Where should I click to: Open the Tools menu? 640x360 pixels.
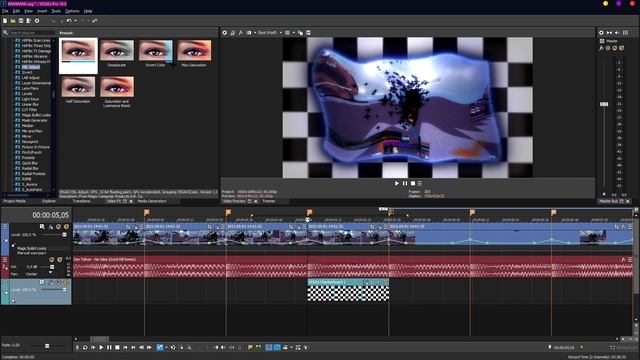click(56, 11)
